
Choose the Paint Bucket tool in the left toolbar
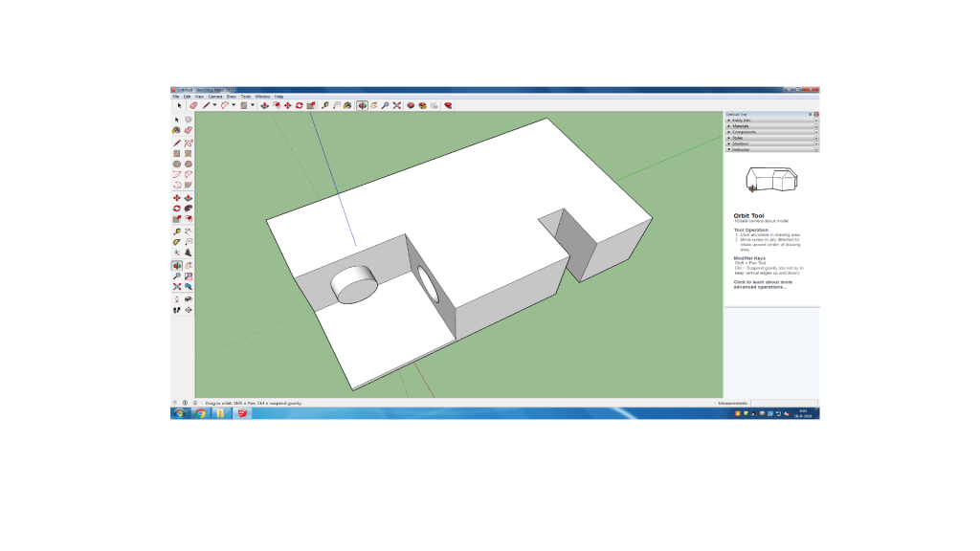point(177,130)
